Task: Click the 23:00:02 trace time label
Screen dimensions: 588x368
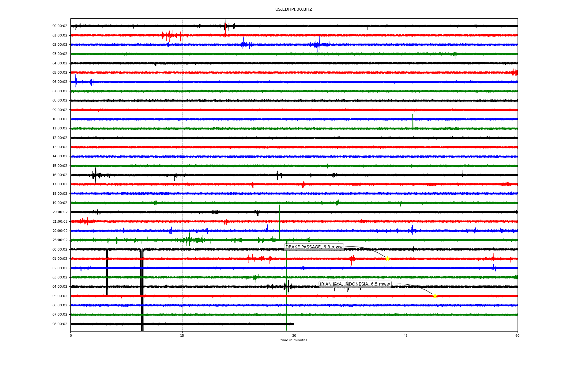Action: point(60,240)
